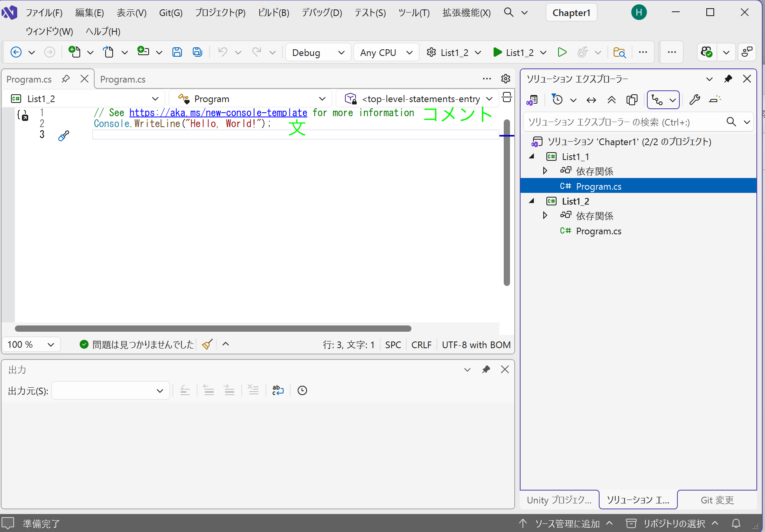Open Properties wrench icon in Solution Explorer
The image size is (765, 532).
(x=695, y=100)
